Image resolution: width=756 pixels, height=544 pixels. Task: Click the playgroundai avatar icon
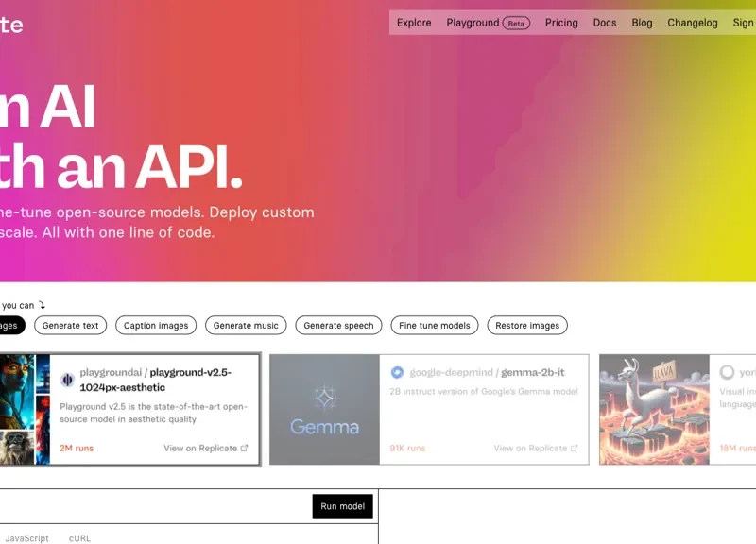(x=67, y=380)
